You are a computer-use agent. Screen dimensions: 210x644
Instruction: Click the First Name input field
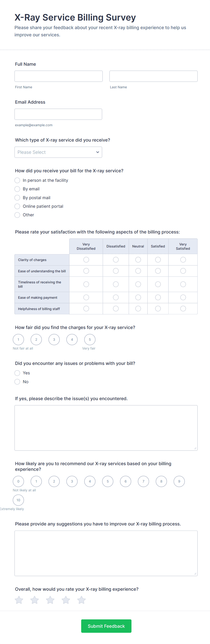tap(58, 76)
